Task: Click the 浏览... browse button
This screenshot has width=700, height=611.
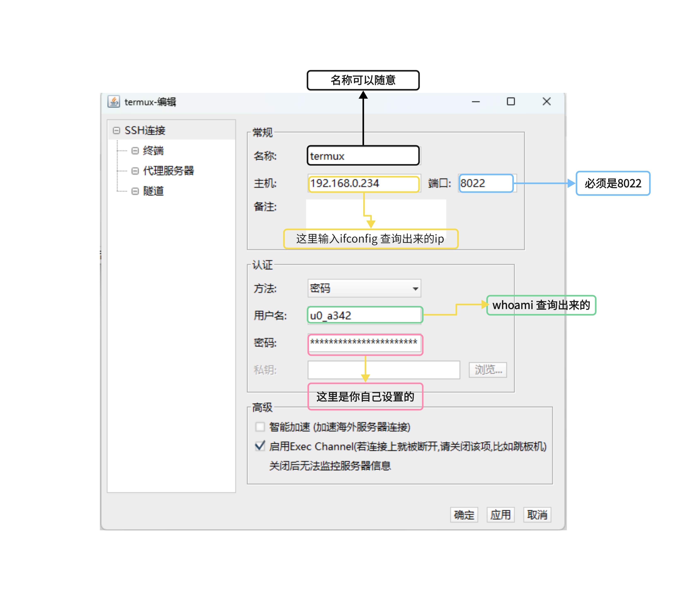Action: 488,370
